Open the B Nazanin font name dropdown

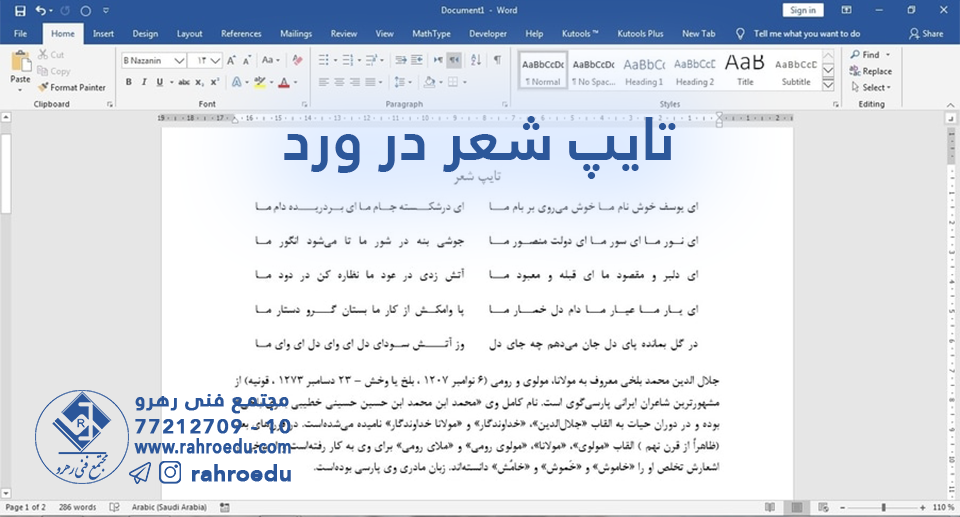tap(179, 61)
